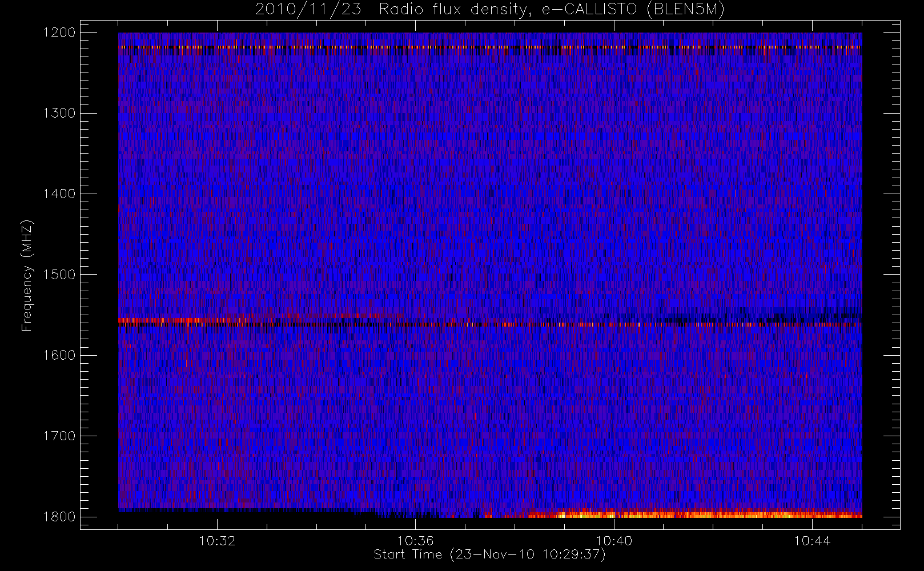Click the 10:44 time tick label
Viewport: 924px width, 571px height.
pyautogui.click(x=812, y=541)
